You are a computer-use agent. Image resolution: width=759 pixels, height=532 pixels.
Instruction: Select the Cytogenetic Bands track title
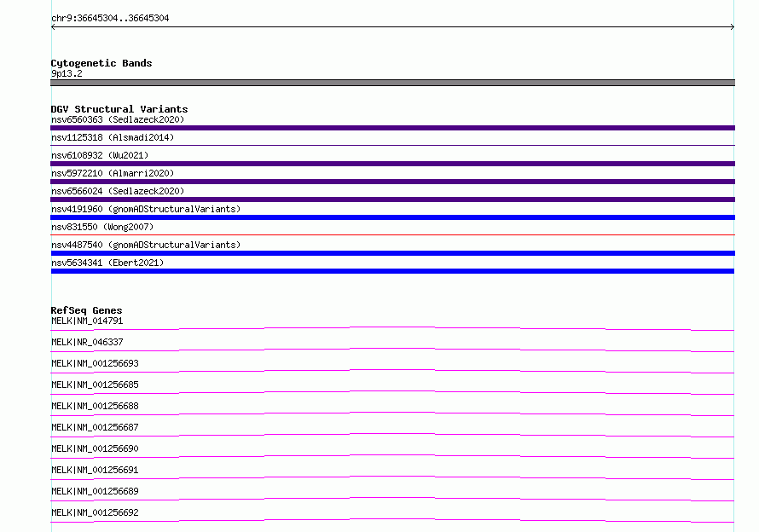(101, 63)
